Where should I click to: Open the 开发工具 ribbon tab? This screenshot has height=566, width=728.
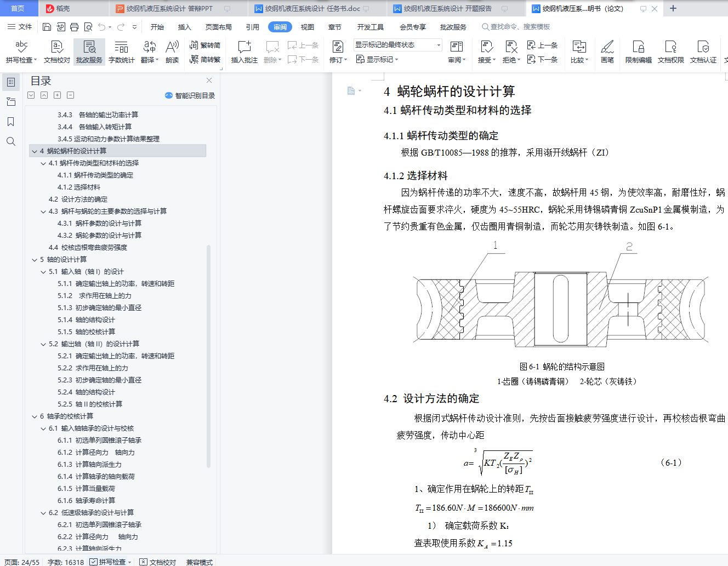pos(371,27)
